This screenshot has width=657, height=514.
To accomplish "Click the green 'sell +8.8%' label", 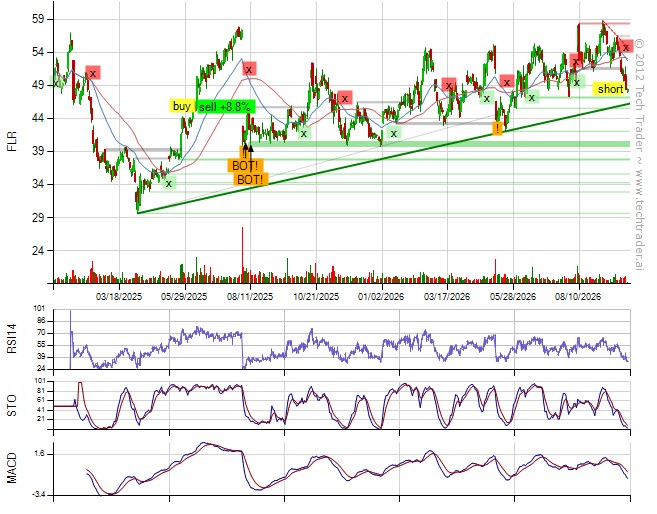I will pos(226,106).
